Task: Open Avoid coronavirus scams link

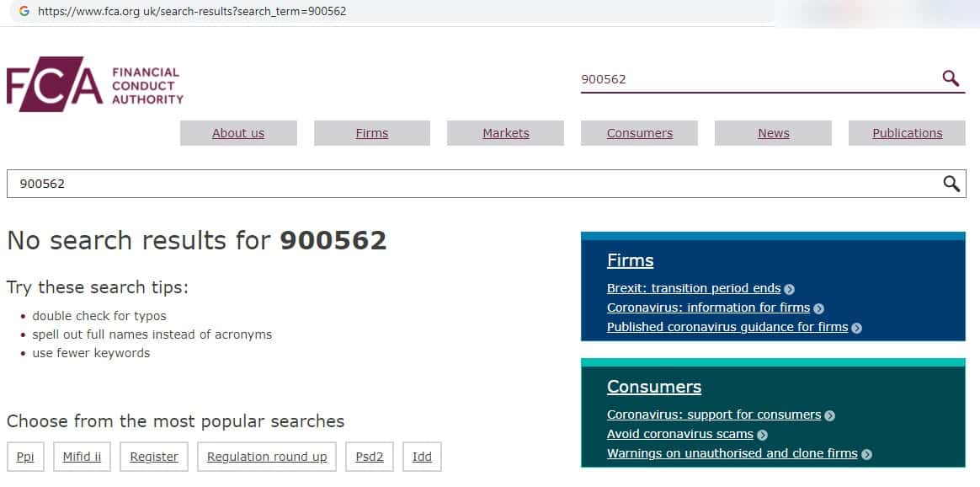Action: (680, 434)
